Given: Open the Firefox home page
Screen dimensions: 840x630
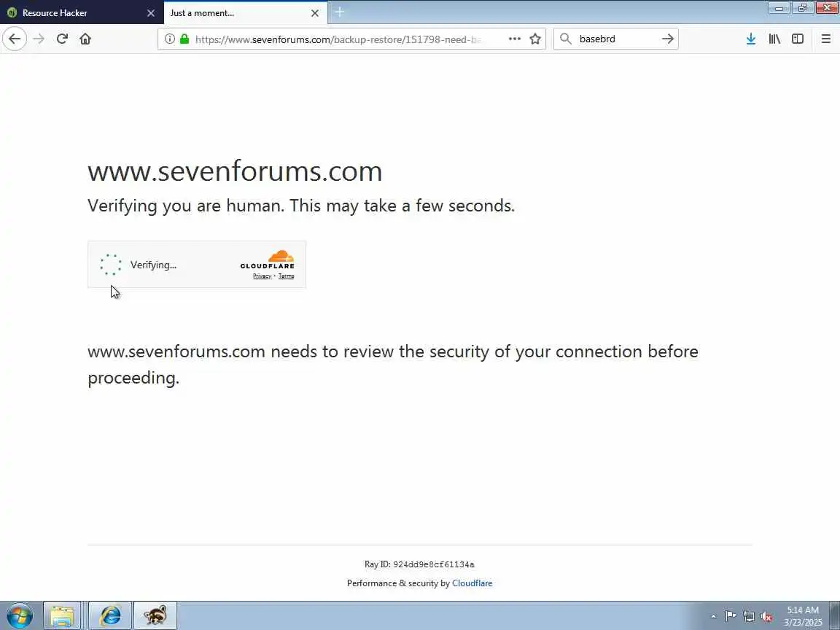Looking at the screenshot, I should (85, 39).
